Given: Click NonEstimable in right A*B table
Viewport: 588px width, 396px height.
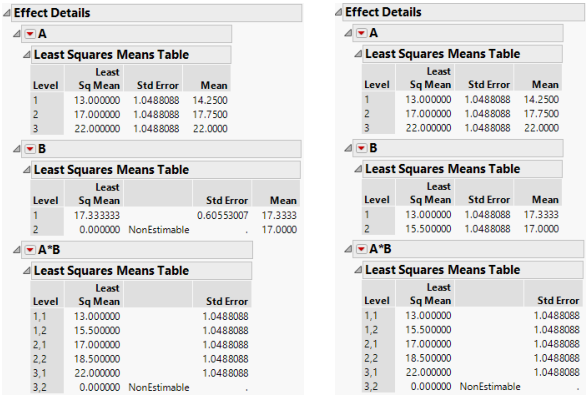Looking at the screenshot, I should point(490,387).
